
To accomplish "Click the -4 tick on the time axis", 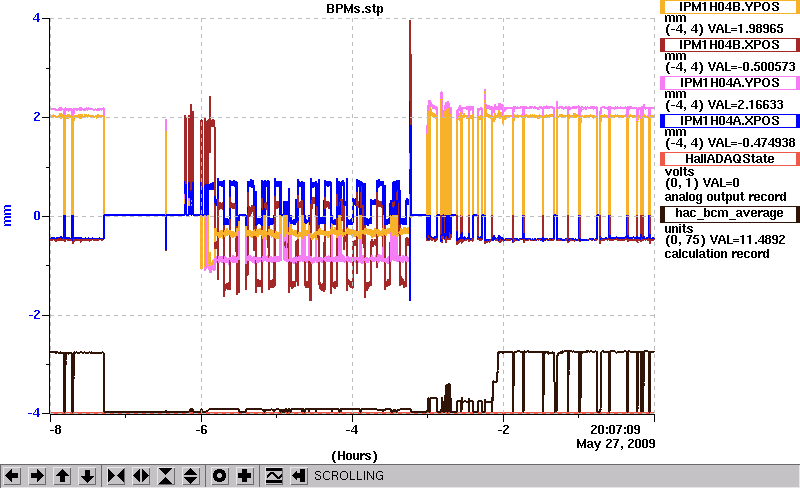I will (352, 430).
